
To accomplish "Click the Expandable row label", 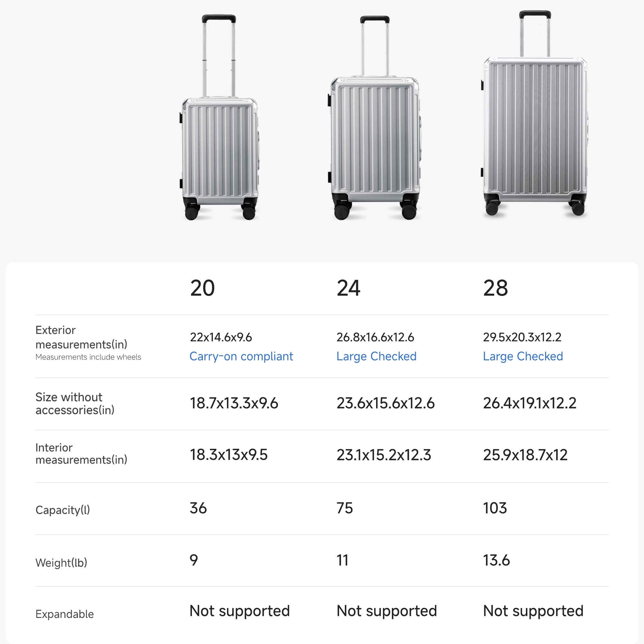I will (65, 614).
